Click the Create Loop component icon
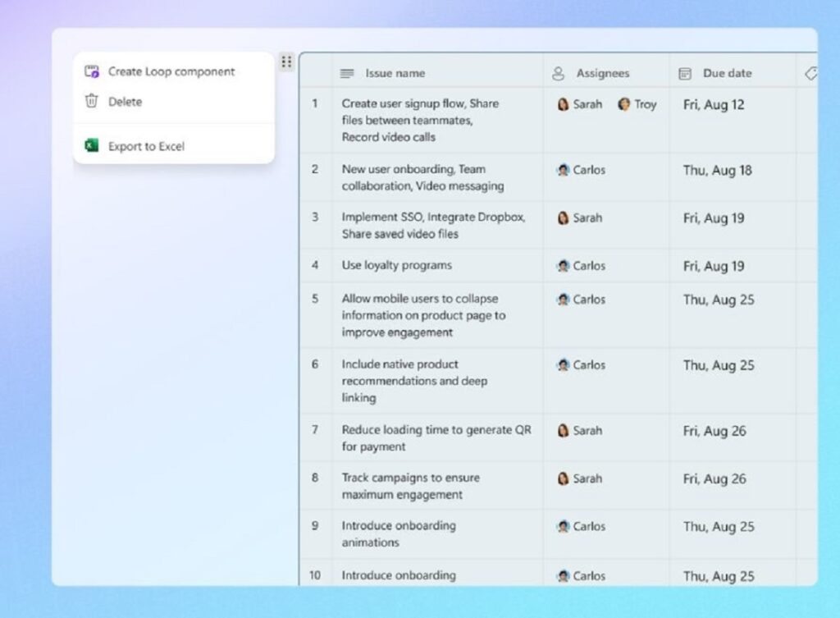The width and height of the screenshot is (840, 618). tap(92, 71)
